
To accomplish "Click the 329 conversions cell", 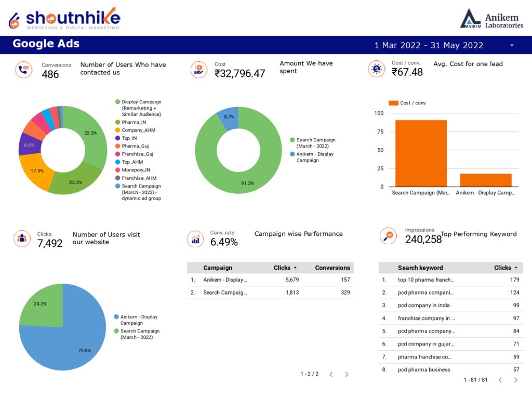I will 345,292.
